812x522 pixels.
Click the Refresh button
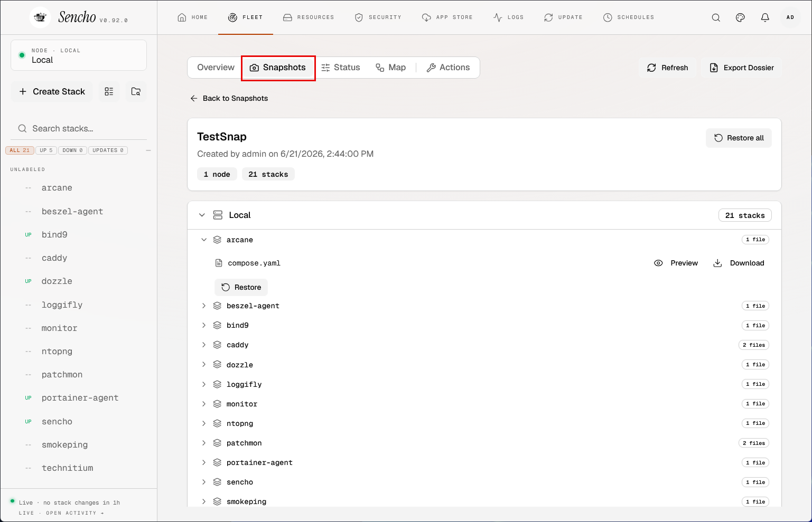pyautogui.click(x=668, y=68)
